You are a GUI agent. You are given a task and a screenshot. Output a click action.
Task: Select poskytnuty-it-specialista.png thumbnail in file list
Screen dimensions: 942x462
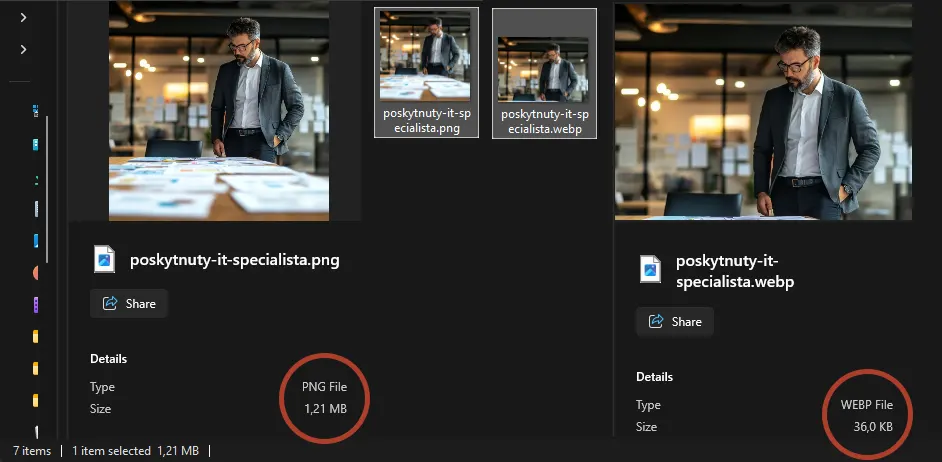(x=426, y=72)
